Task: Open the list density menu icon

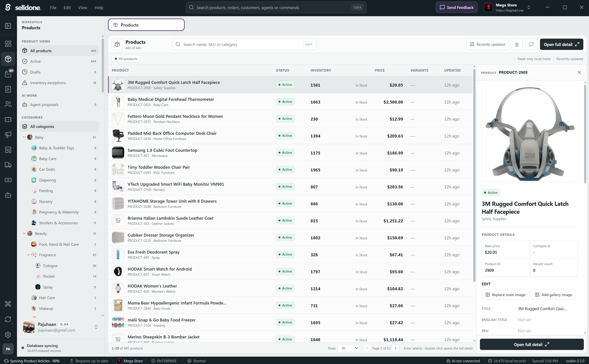Action: coord(517,44)
